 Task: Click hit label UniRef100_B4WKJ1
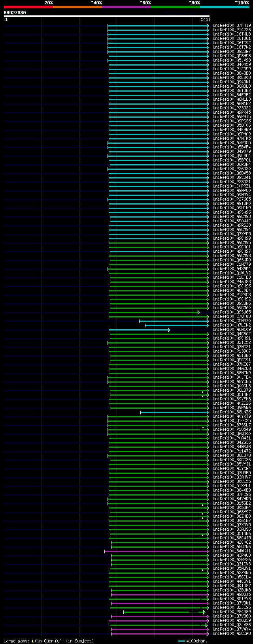tap(232, 551)
